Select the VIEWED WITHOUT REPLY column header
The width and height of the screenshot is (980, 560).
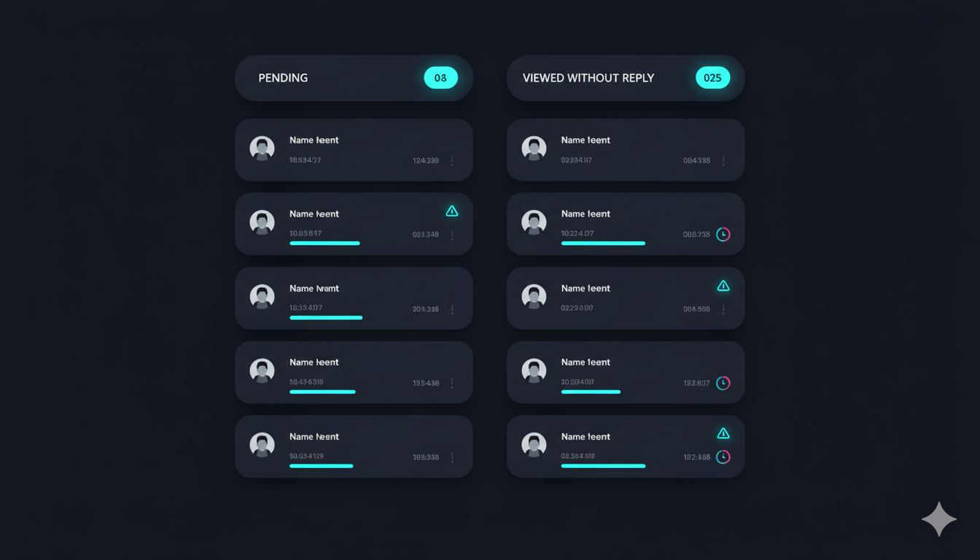[x=588, y=78]
